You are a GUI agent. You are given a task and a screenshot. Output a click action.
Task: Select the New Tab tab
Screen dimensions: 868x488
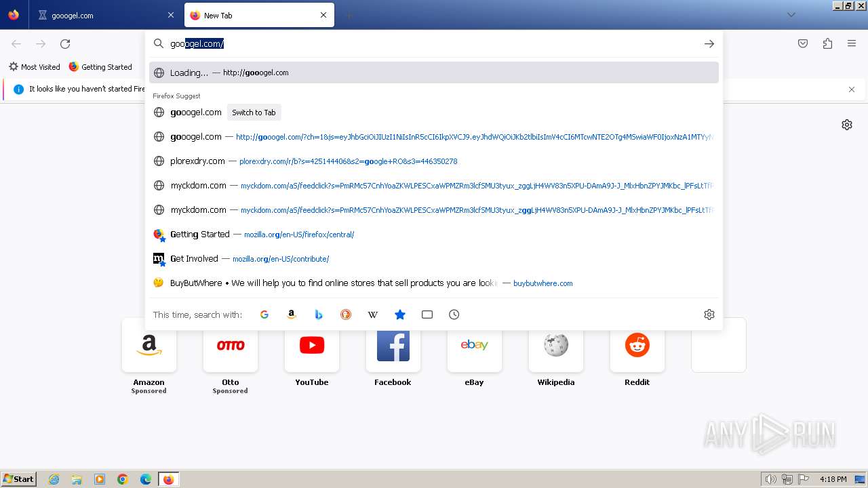[x=259, y=15]
